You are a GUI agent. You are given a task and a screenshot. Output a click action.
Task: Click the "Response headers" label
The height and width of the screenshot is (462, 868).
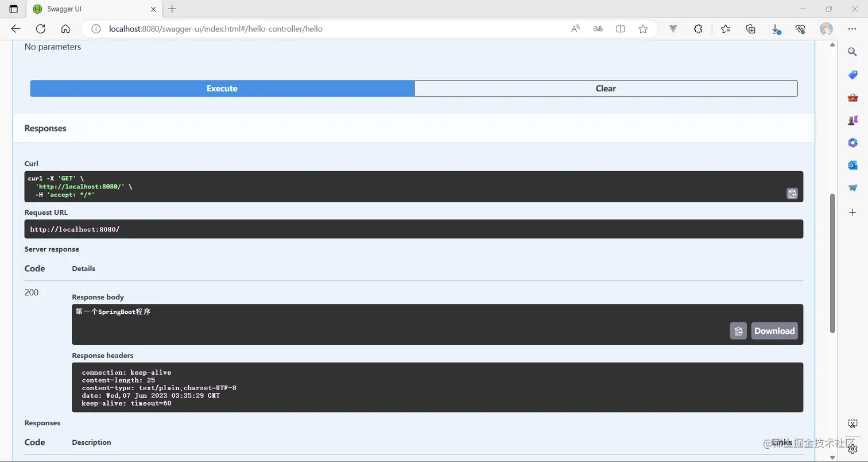pyautogui.click(x=103, y=356)
